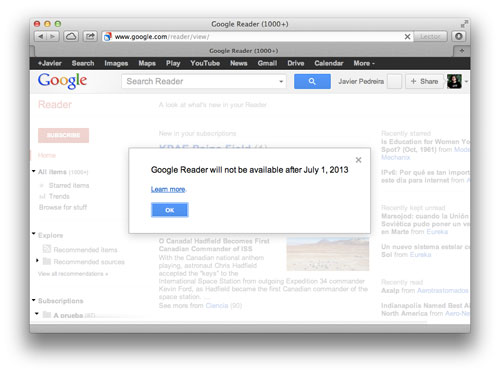Image resolution: width=500 pixels, height=374 pixels.
Task: Click the desert landscape article thumbnail
Action: pos(328,254)
